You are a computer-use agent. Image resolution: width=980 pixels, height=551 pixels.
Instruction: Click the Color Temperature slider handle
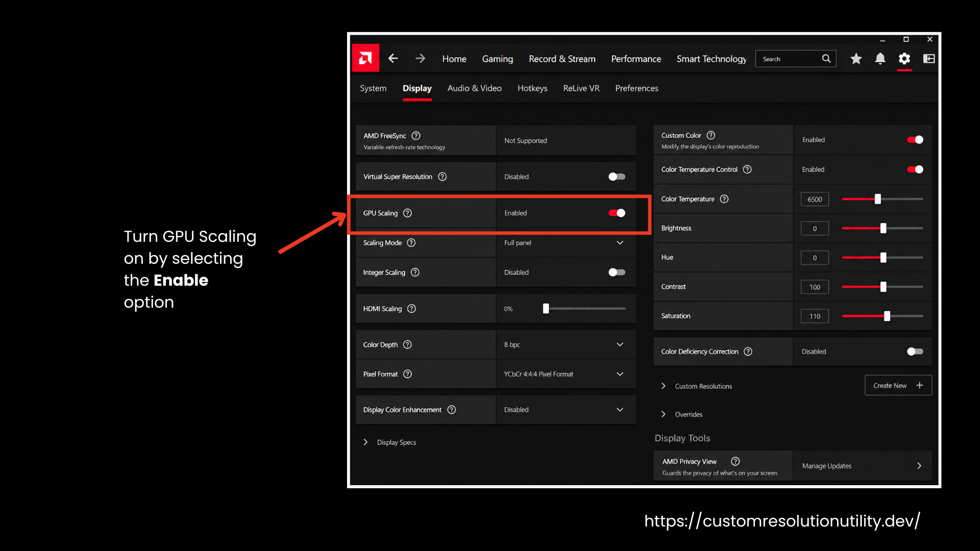pyautogui.click(x=878, y=199)
